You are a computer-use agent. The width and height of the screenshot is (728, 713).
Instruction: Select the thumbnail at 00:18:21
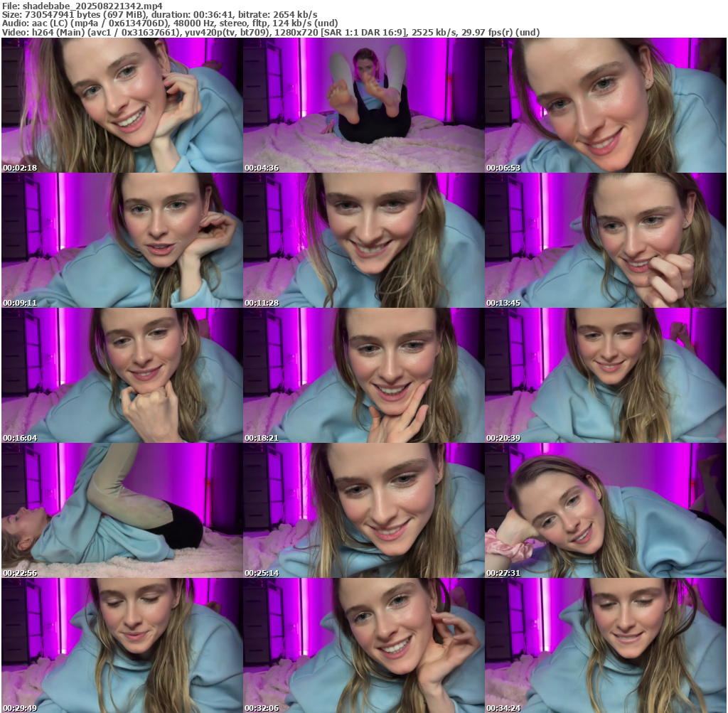pos(363,375)
